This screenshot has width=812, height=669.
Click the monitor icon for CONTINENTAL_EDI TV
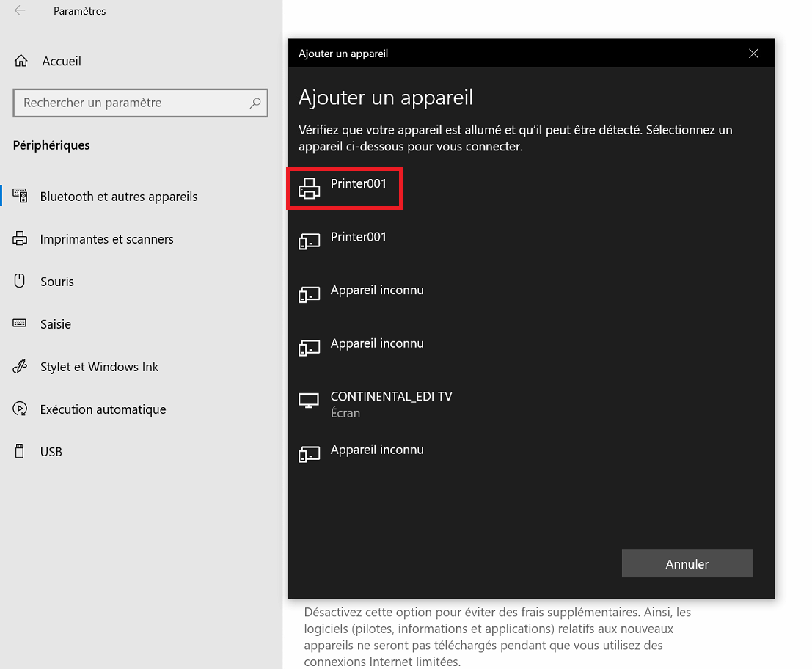[309, 401]
